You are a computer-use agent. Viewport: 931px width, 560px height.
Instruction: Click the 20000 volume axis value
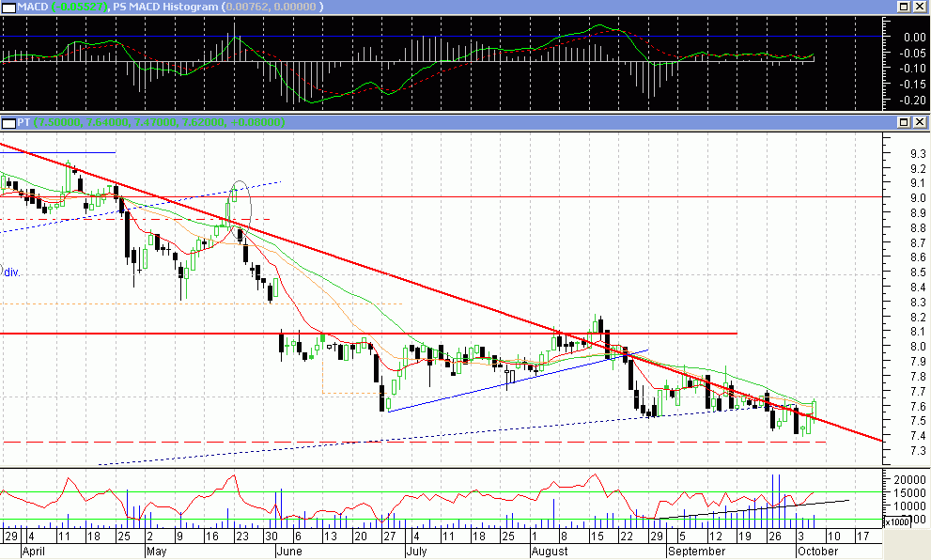click(910, 479)
